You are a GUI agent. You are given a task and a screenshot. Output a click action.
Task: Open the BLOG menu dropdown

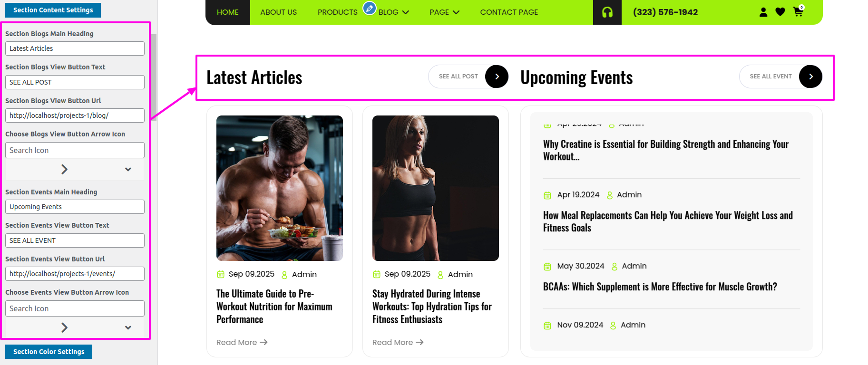393,12
